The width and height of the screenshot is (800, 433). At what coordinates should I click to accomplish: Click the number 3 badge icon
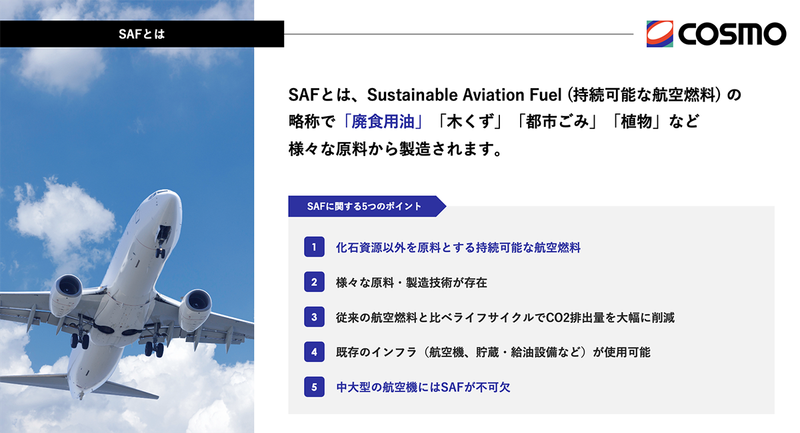313,317
